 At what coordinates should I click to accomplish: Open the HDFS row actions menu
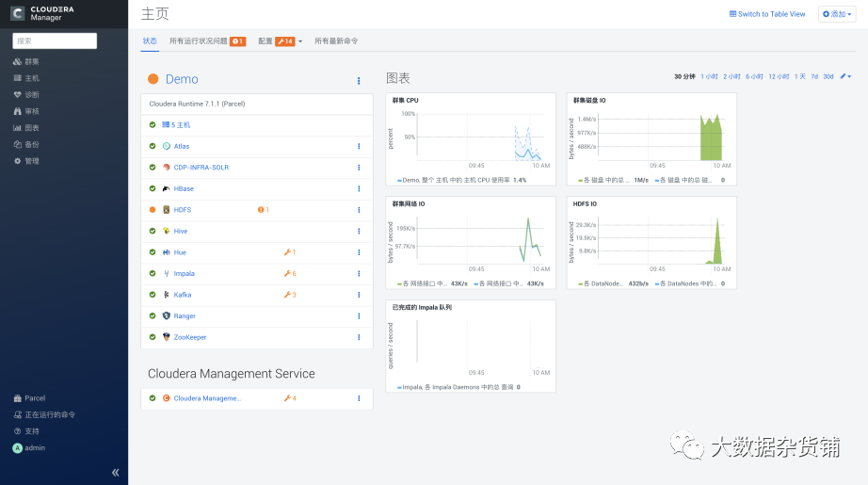[359, 210]
